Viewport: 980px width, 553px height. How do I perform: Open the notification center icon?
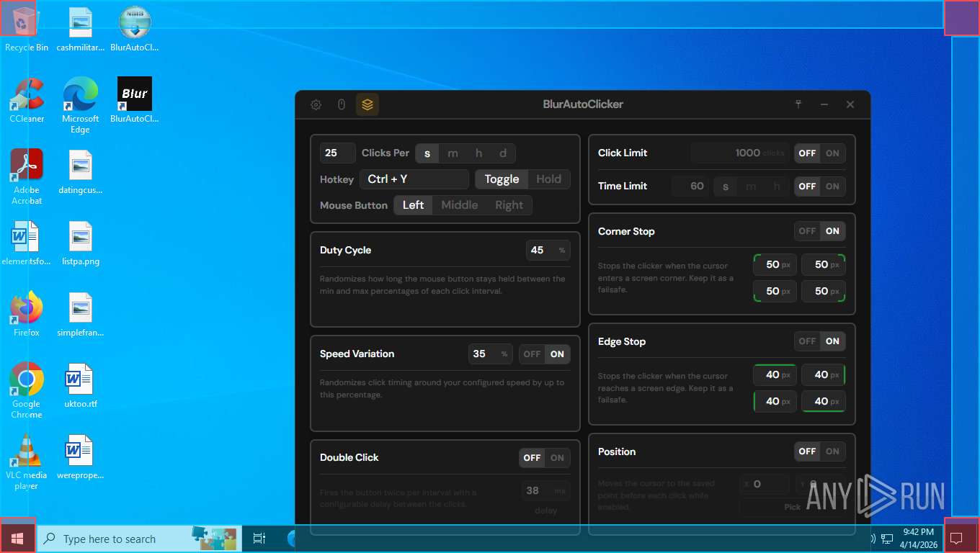957,539
